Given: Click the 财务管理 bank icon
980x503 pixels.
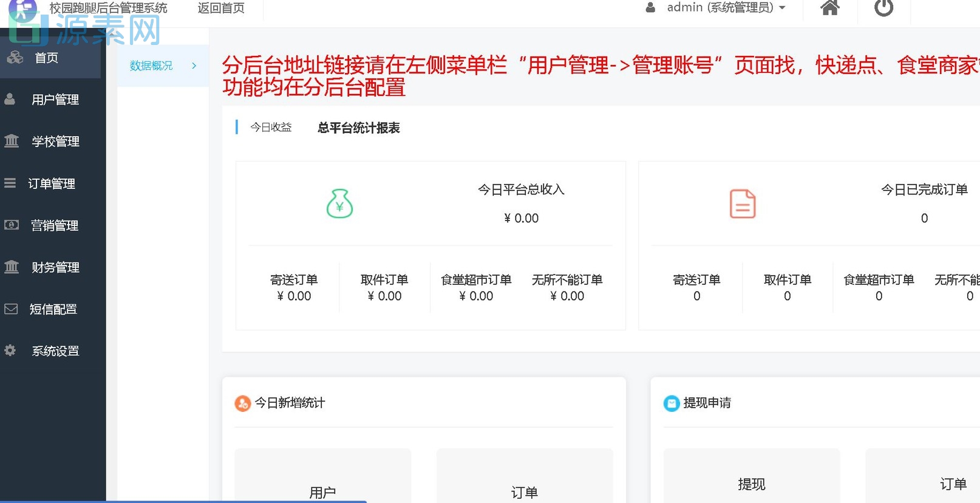Looking at the screenshot, I should 12,267.
